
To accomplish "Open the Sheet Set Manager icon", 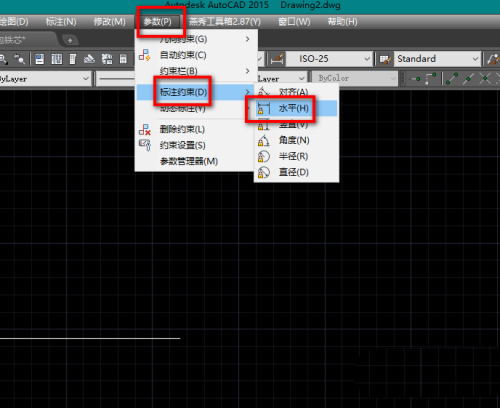I will (x=89, y=59).
